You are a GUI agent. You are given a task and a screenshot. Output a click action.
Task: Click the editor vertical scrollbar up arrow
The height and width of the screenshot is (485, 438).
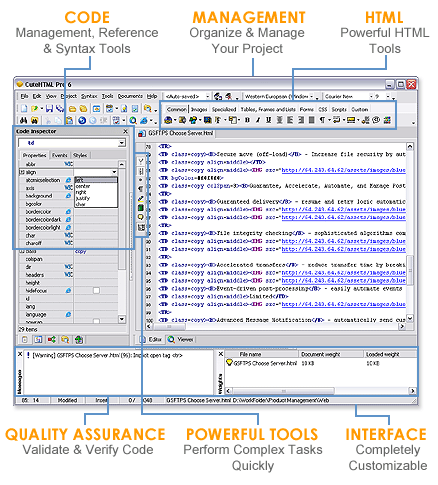[410, 146]
